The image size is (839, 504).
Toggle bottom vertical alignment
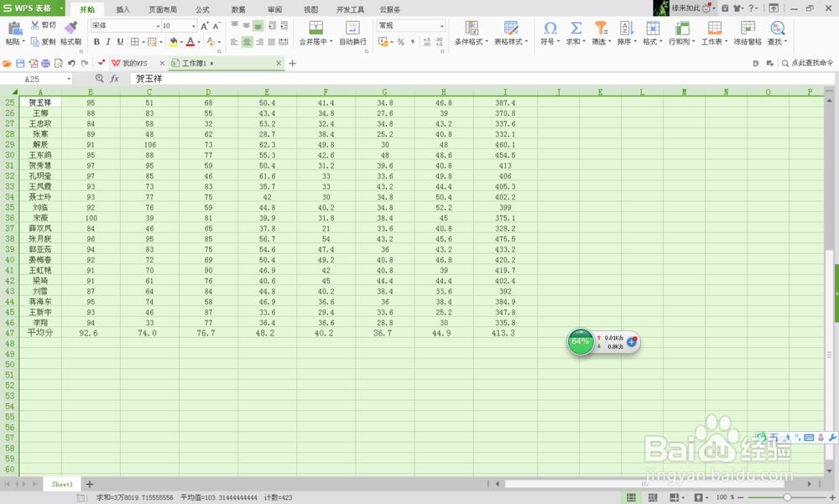coord(258,25)
